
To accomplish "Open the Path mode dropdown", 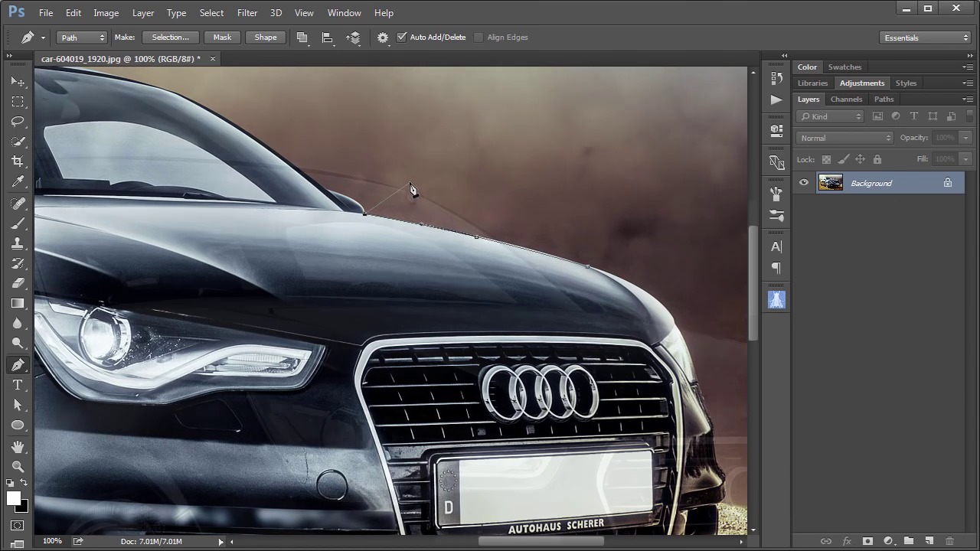I will (x=81, y=37).
